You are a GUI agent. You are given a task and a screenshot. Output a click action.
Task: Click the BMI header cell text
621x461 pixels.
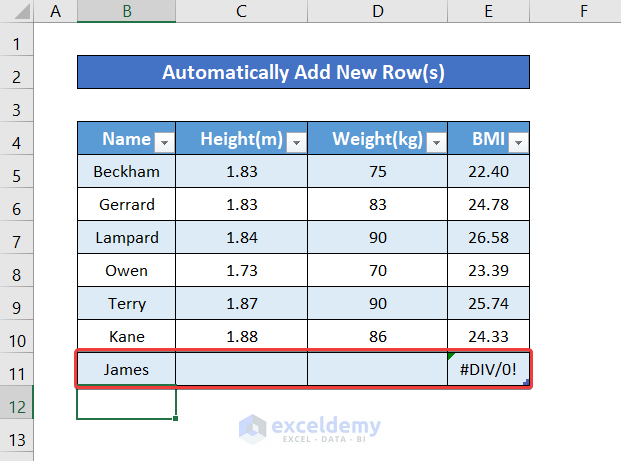point(489,139)
